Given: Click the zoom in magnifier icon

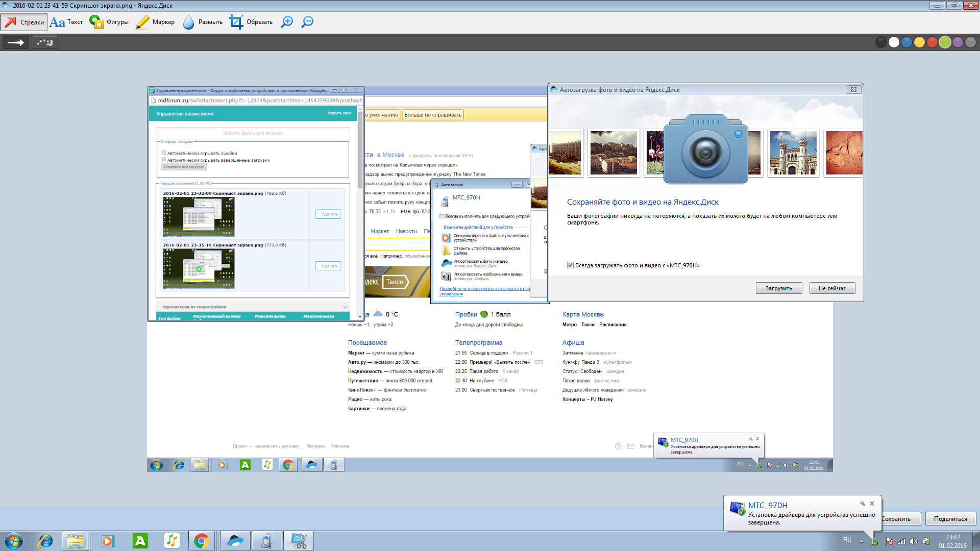Looking at the screenshot, I should tap(287, 22).
